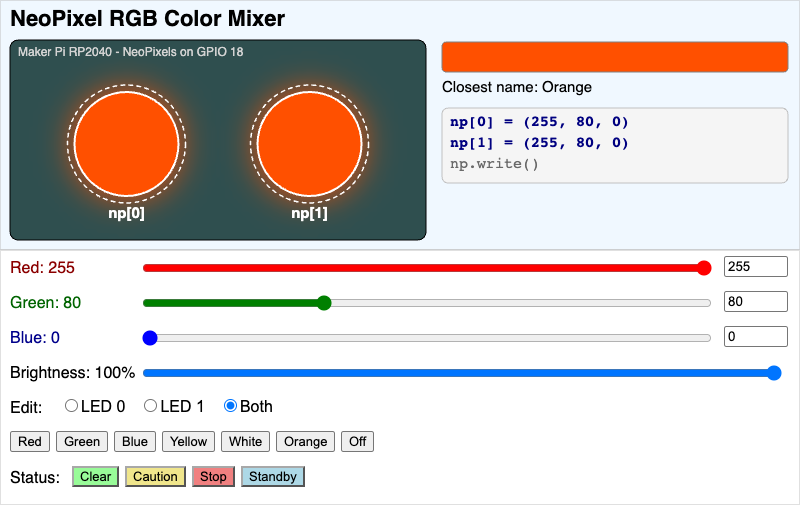Turn LEDs off with Off button

coord(358,442)
